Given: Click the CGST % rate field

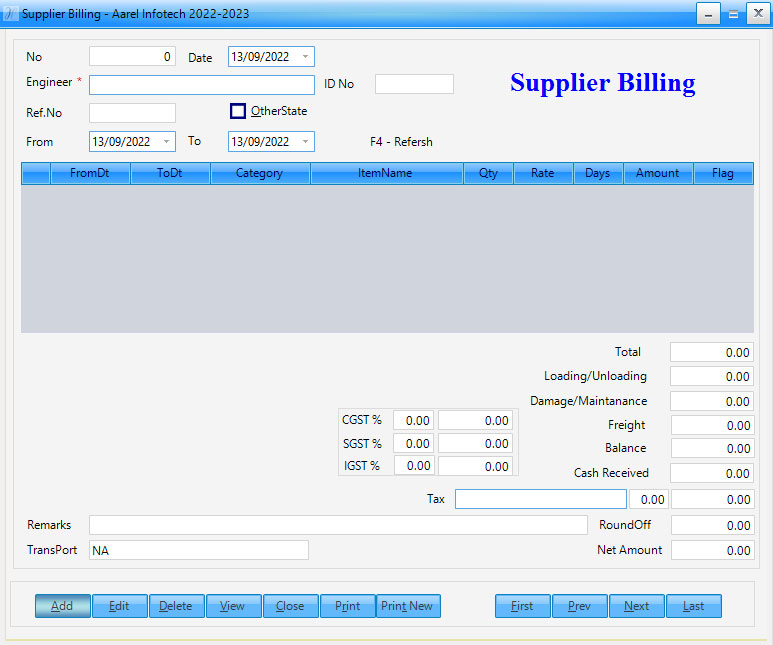Looking at the screenshot, I should 414,421.
